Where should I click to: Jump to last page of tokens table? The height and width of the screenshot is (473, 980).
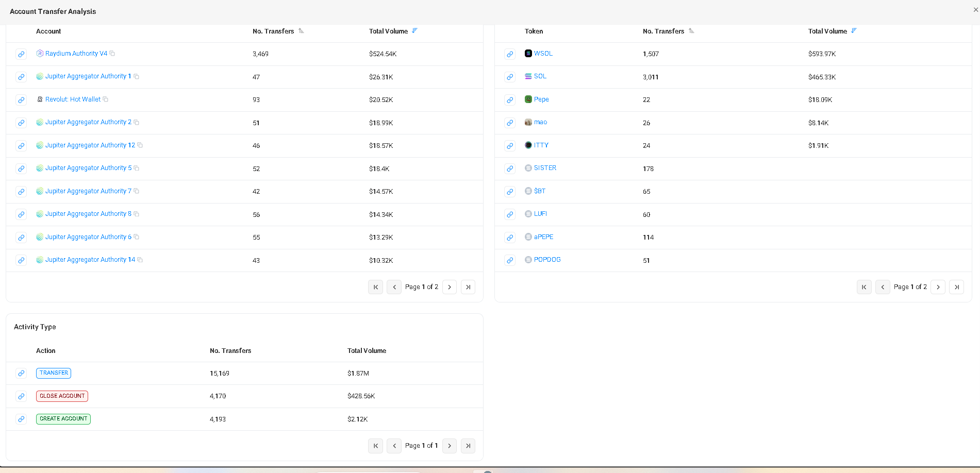pyautogui.click(x=957, y=287)
